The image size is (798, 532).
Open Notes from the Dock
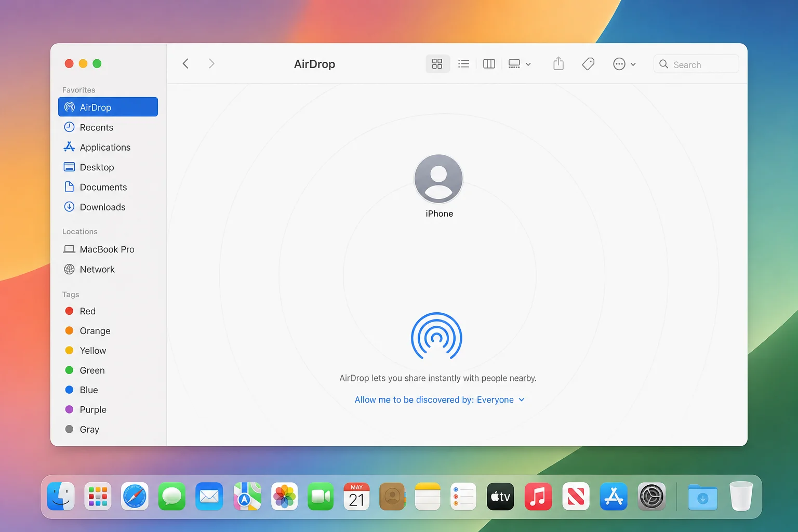point(428,497)
